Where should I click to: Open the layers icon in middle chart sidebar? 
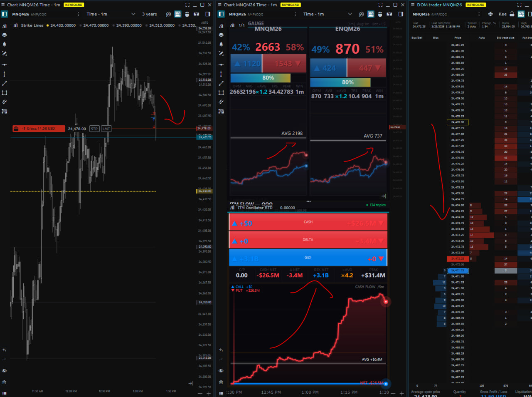[x=221, y=35]
